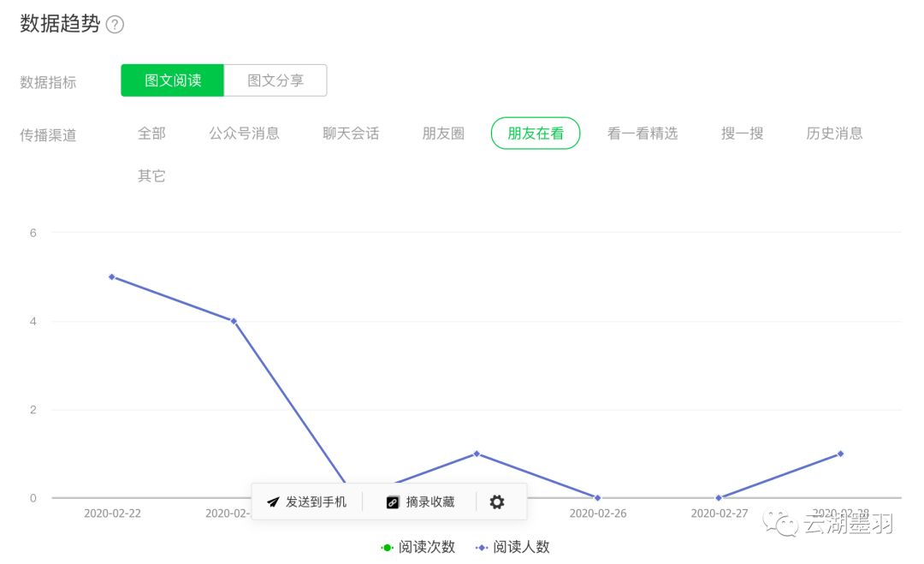The width and height of the screenshot is (924, 564).
Task: Select the 其它 channel option
Action: click(151, 175)
